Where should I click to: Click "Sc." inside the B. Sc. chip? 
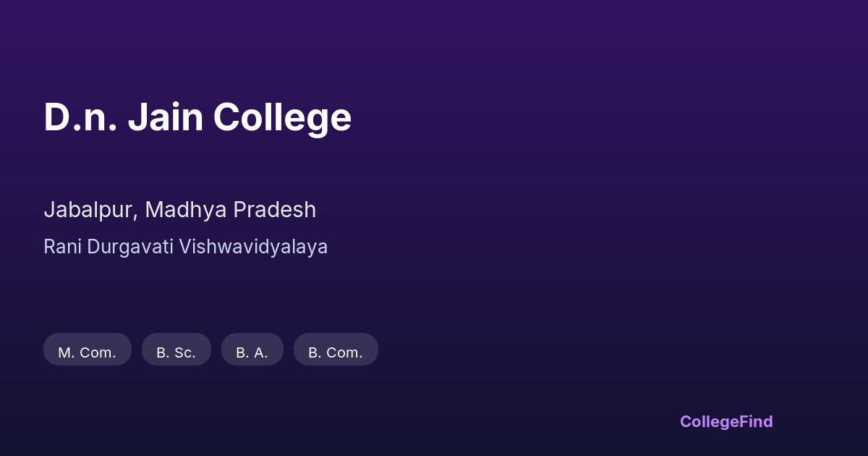tap(184, 352)
